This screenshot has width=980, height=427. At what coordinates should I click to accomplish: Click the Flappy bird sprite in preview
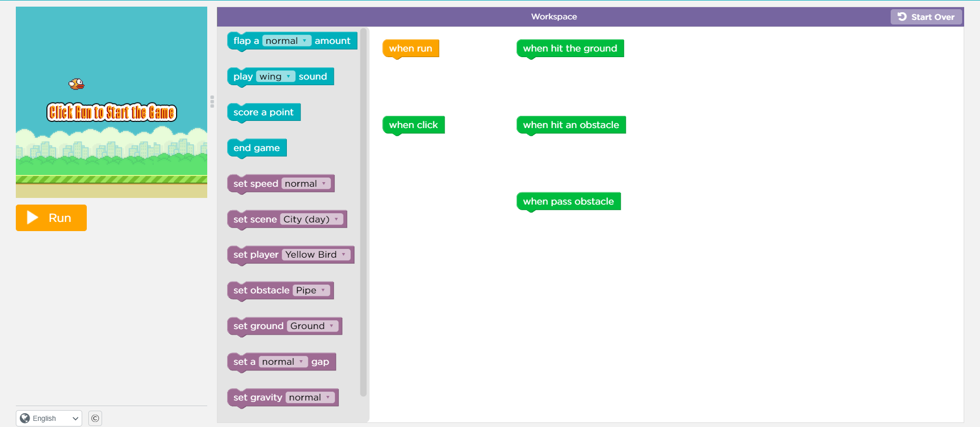(77, 84)
